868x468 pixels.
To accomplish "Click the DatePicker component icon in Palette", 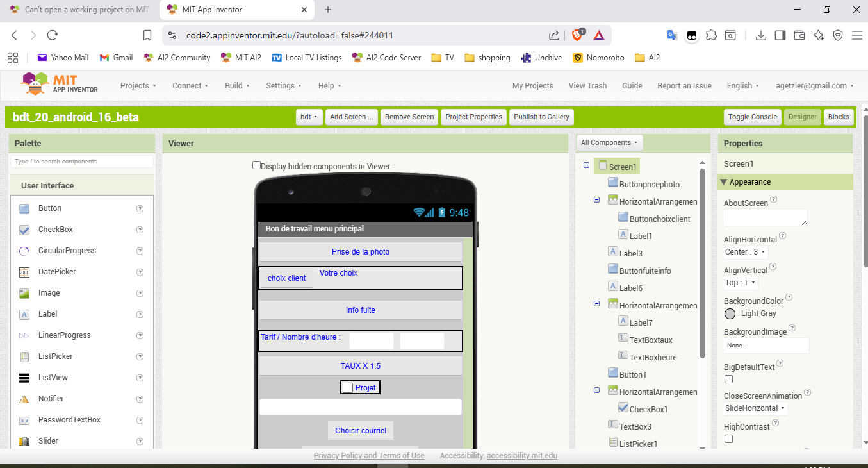I will [x=24, y=272].
